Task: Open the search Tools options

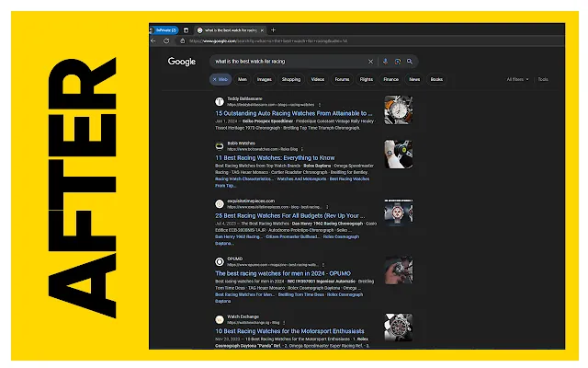Action: 543,79
